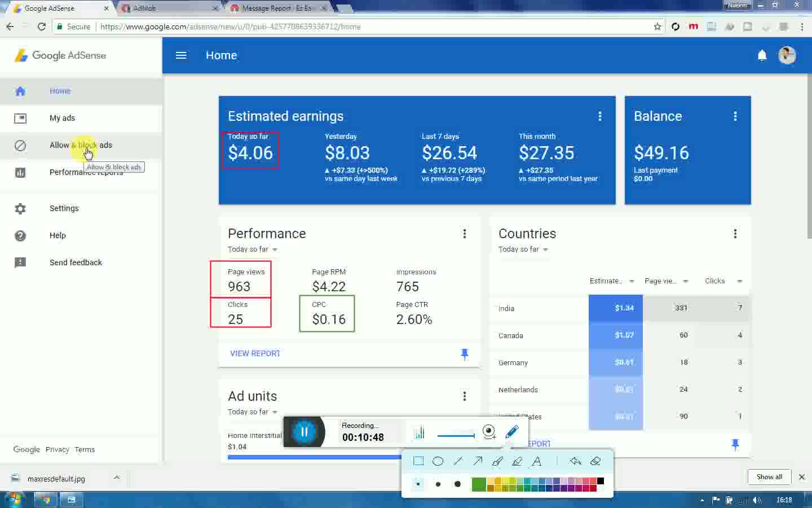This screenshot has width=812, height=508.
Task: Adjust the recorder volume slider
Action: pos(456,435)
